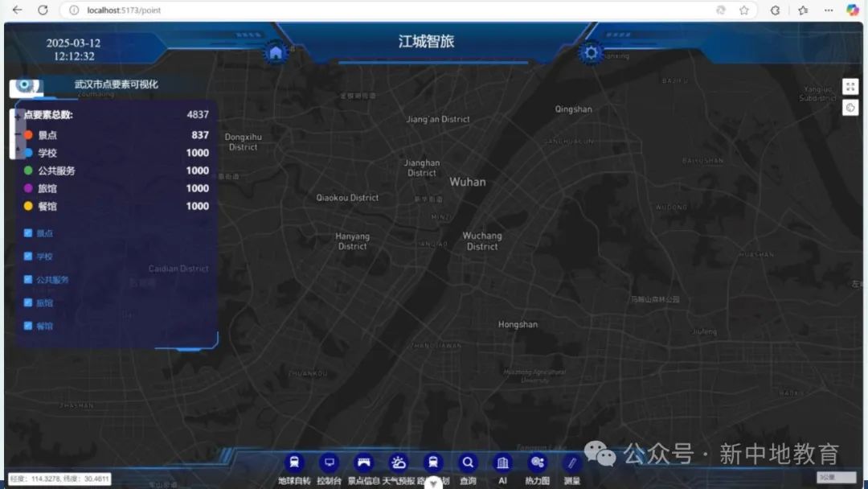The height and width of the screenshot is (489, 868).
Task: View site info icon in address bar
Action: pos(74,10)
